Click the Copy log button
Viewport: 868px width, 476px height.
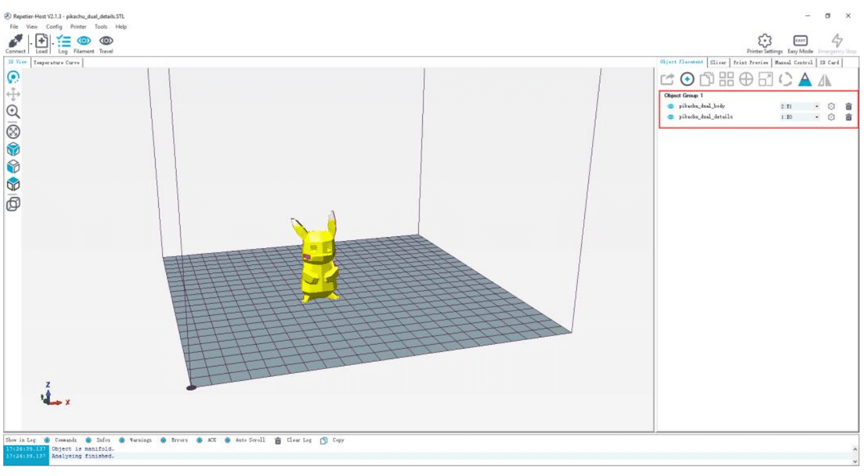(333, 441)
